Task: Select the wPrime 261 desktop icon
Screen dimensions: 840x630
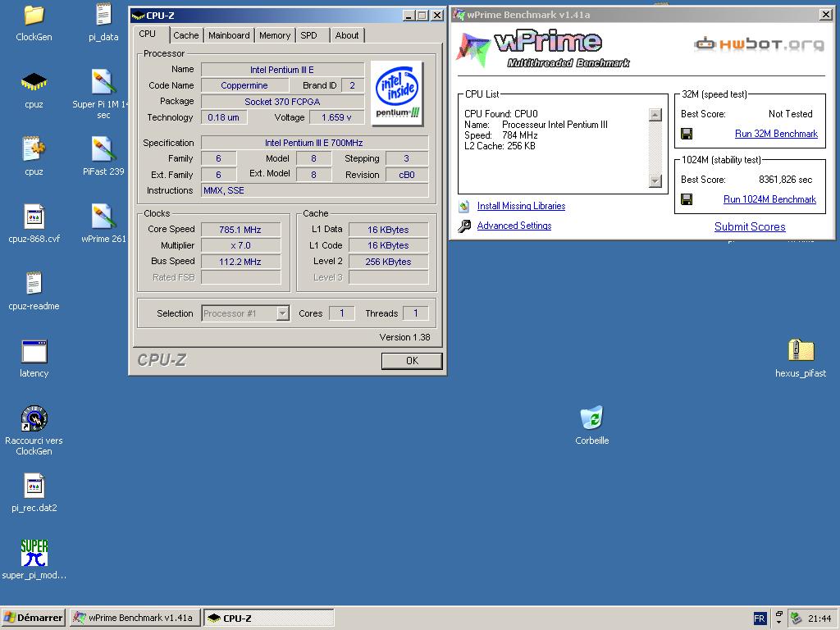Action: (x=103, y=217)
